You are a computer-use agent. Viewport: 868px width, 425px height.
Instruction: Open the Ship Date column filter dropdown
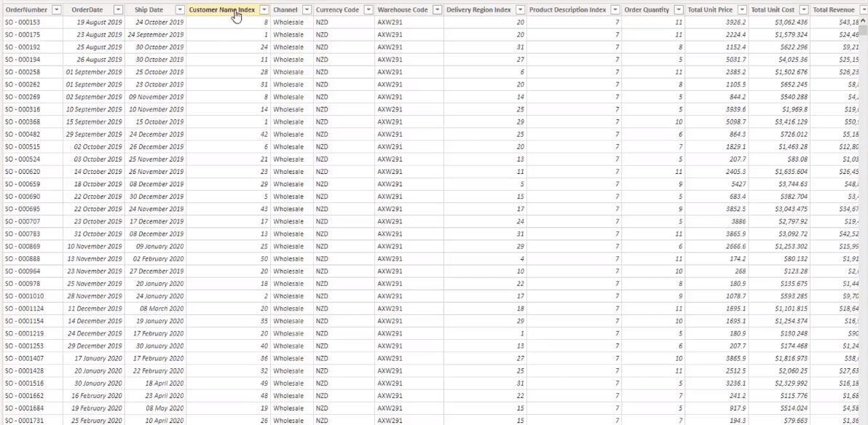pos(179,10)
